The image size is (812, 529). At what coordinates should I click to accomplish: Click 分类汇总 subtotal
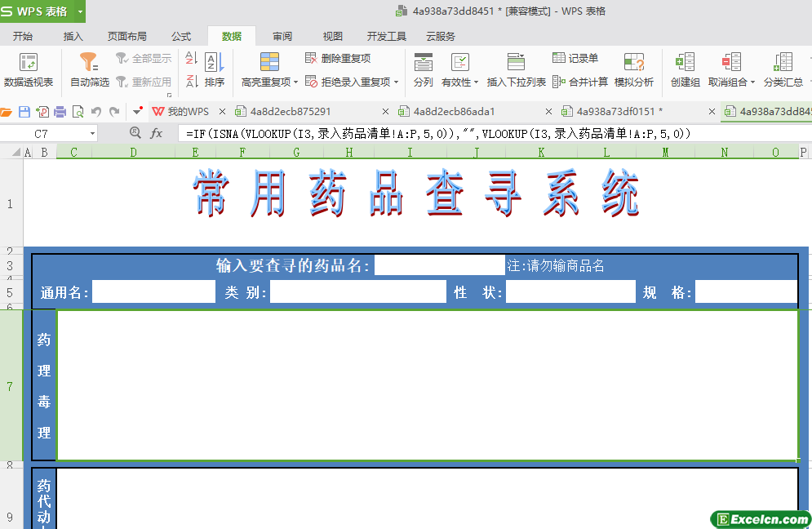tap(783, 70)
